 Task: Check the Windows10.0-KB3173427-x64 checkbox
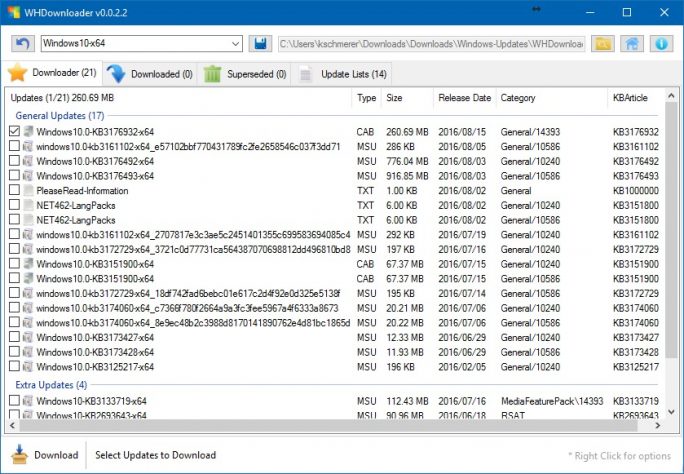click(x=14, y=337)
